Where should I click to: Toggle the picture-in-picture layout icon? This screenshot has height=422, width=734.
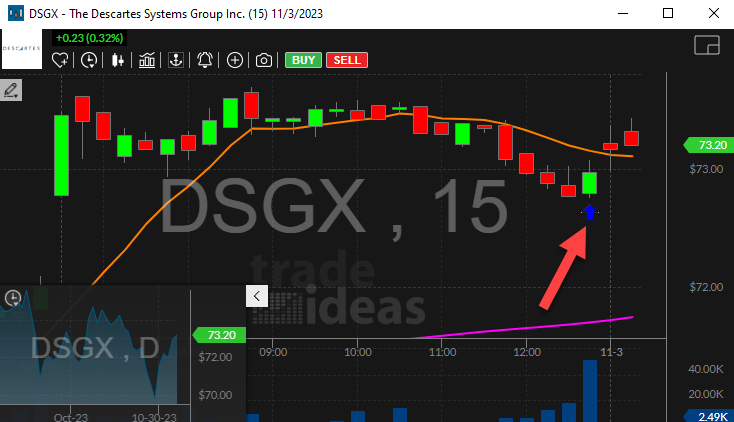707,45
